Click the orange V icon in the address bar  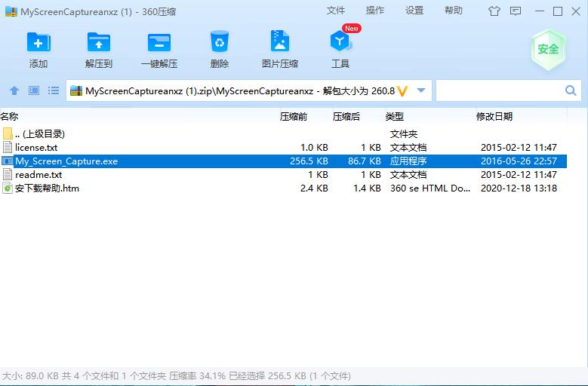coord(402,91)
